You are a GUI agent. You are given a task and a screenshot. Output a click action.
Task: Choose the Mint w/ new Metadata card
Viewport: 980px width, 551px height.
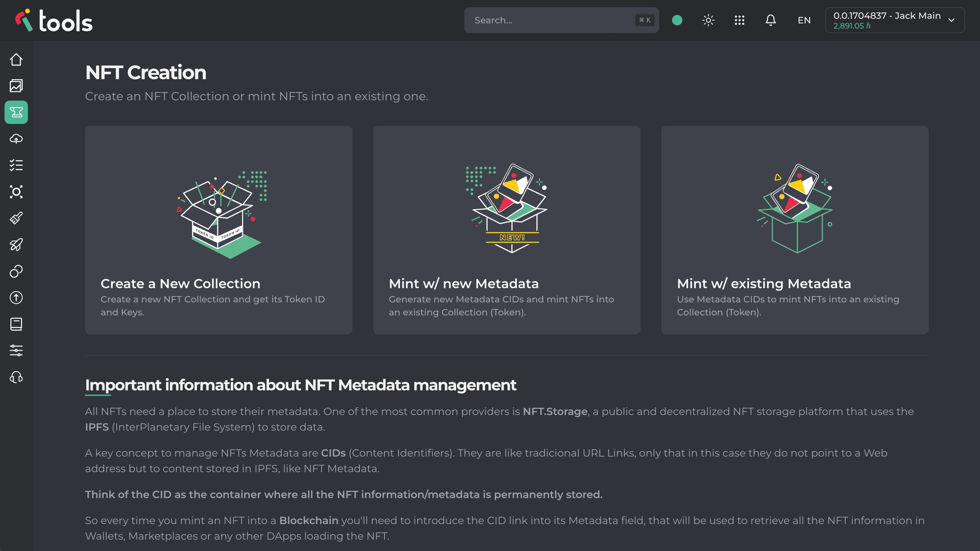(506, 230)
